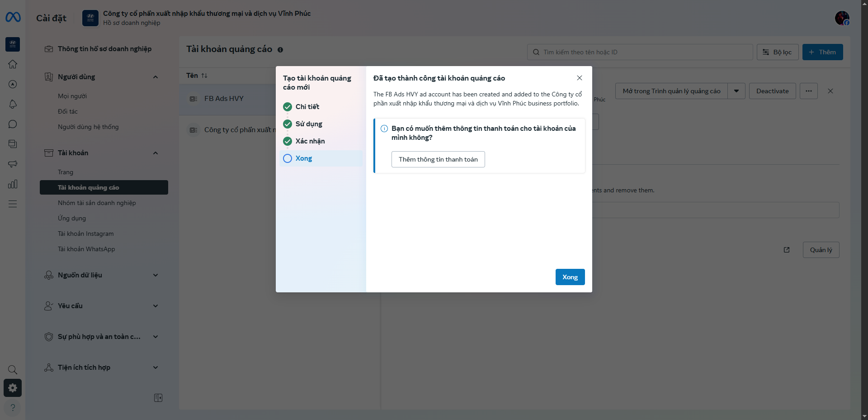Select the Xong step radio circle
Viewport: 868px width, 420px height.
point(288,158)
